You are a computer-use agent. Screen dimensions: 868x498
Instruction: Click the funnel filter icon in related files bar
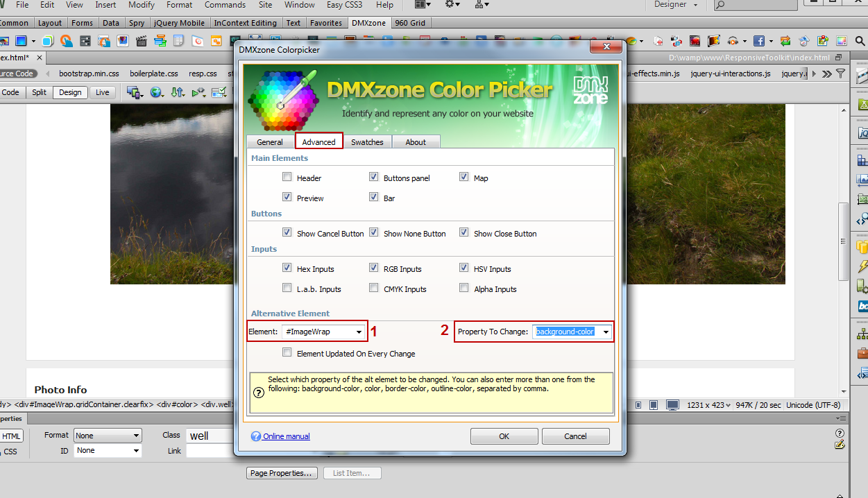pyautogui.click(x=841, y=74)
